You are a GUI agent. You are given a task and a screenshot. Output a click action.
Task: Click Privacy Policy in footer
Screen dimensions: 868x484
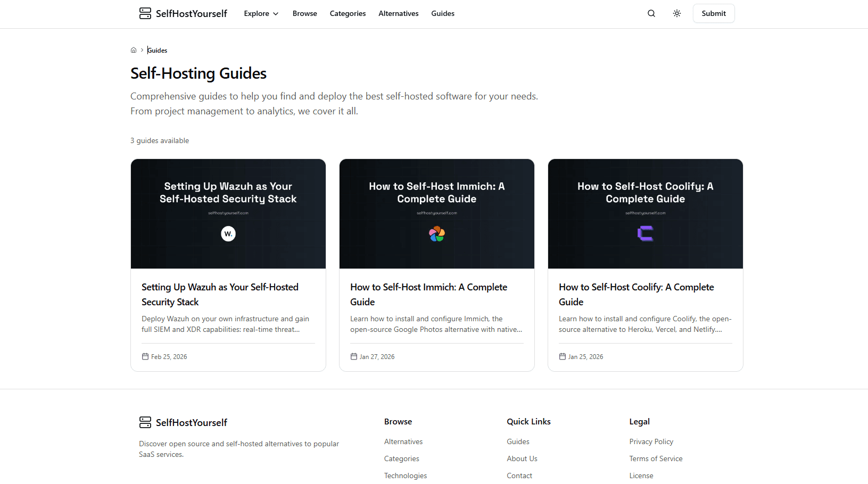[x=651, y=441]
